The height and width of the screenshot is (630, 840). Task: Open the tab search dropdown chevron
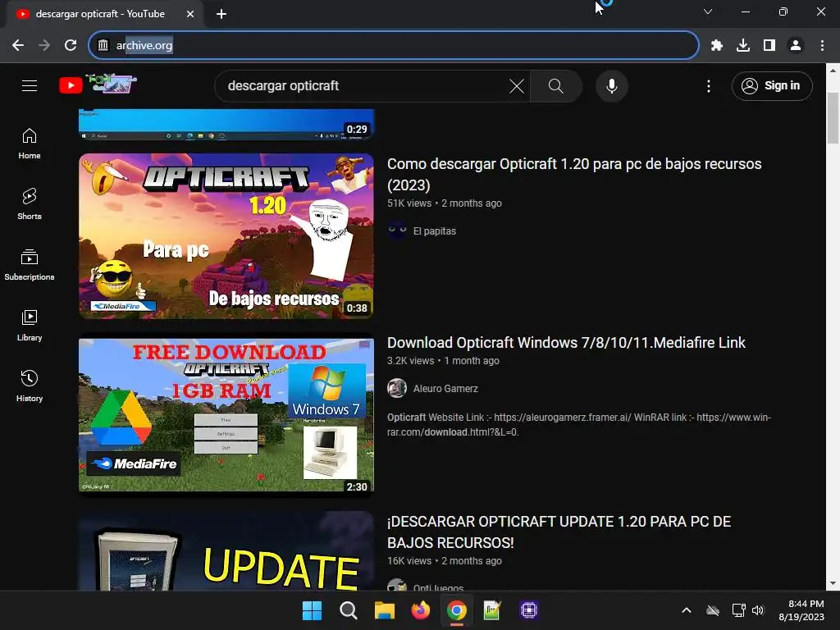tap(708, 11)
